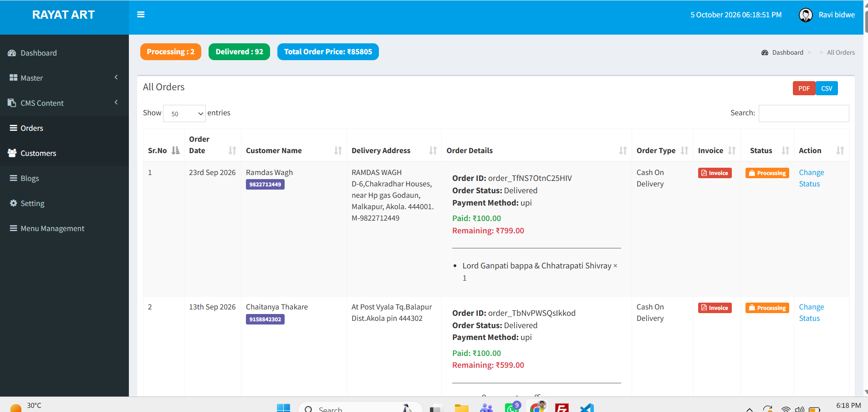The height and width of the screenshot is (412, 868).
Task: Open the Show entries dropdown
Action: (184, 113)
